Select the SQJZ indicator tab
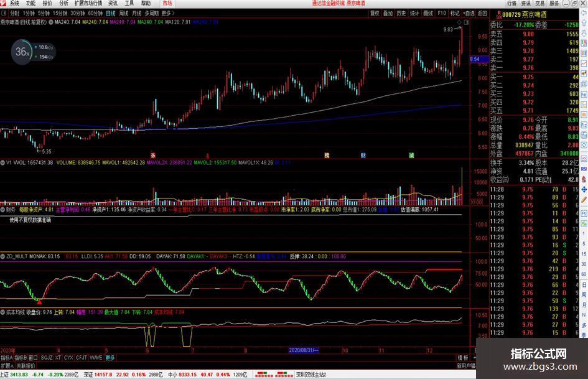The image size is (588, 379). pyautogui.click(x=47, y=358)
